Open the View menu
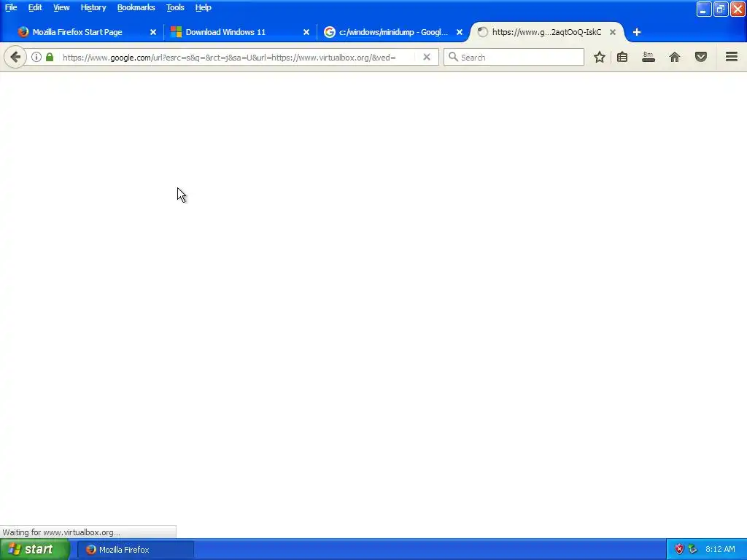The image size is (747, 560). (61, 7)
